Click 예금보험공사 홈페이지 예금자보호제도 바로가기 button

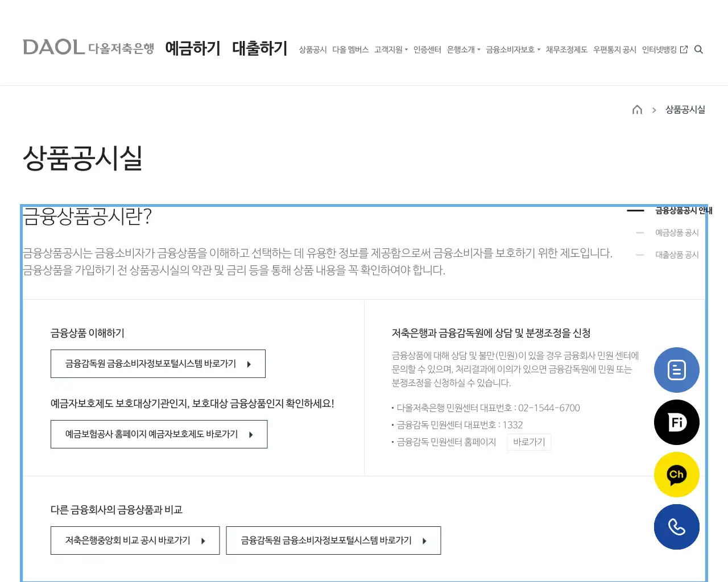pyautogui.click(x=159, y=434)
